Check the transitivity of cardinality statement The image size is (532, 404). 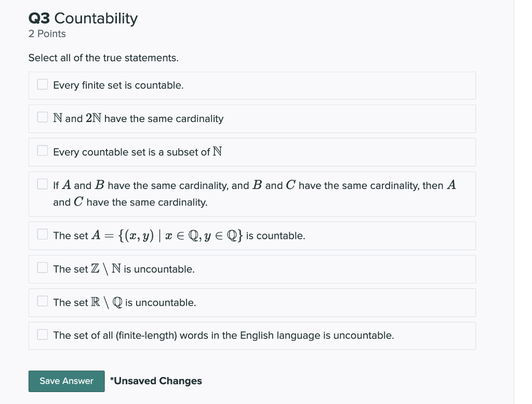click(42, 183)
